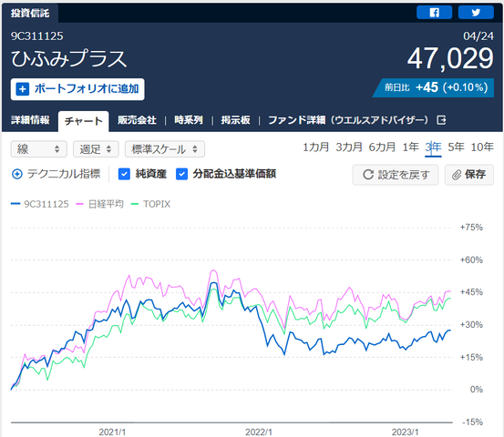Open 販売会社 tab
Viewport: 504px width, 437px height.
pyautogui.click(x=137, y=120)
